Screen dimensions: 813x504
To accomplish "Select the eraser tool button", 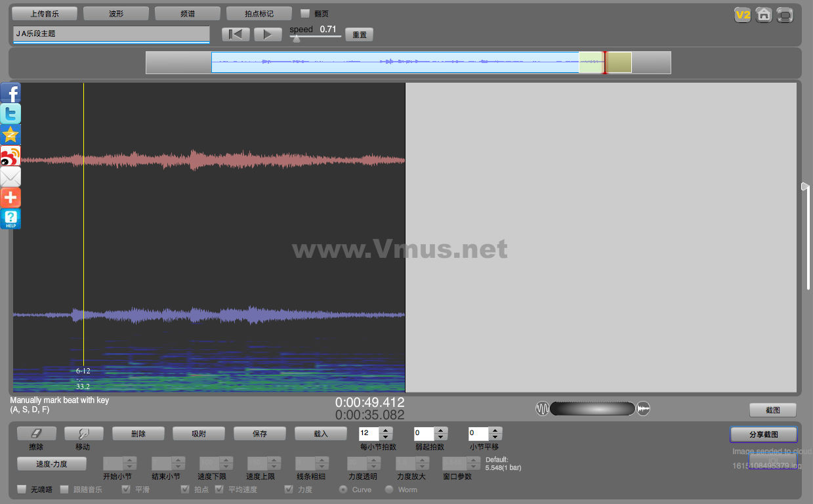I will click(36, 434).
